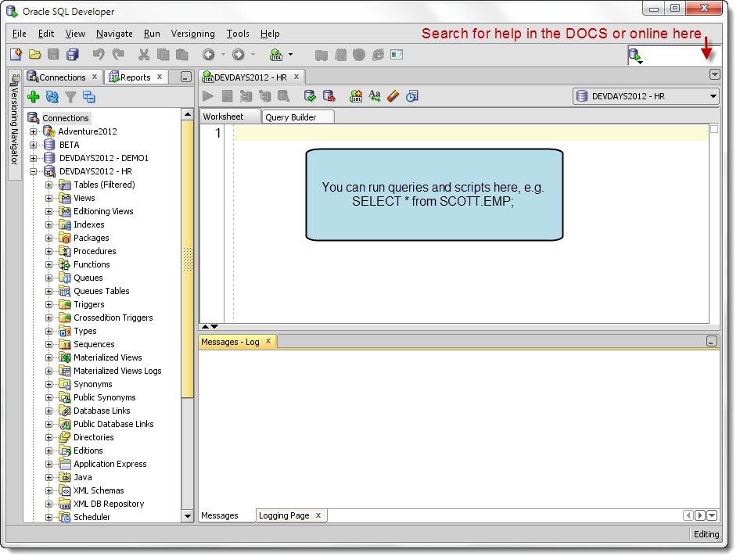Open the connection dropdown DEVDAYS2012 - HR
Screen dimensions: 740x560
645,96
